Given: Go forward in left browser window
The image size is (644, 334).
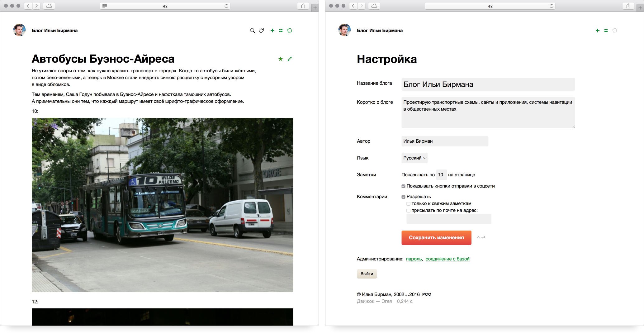Looking at the screenshot, I should point(36,6).
